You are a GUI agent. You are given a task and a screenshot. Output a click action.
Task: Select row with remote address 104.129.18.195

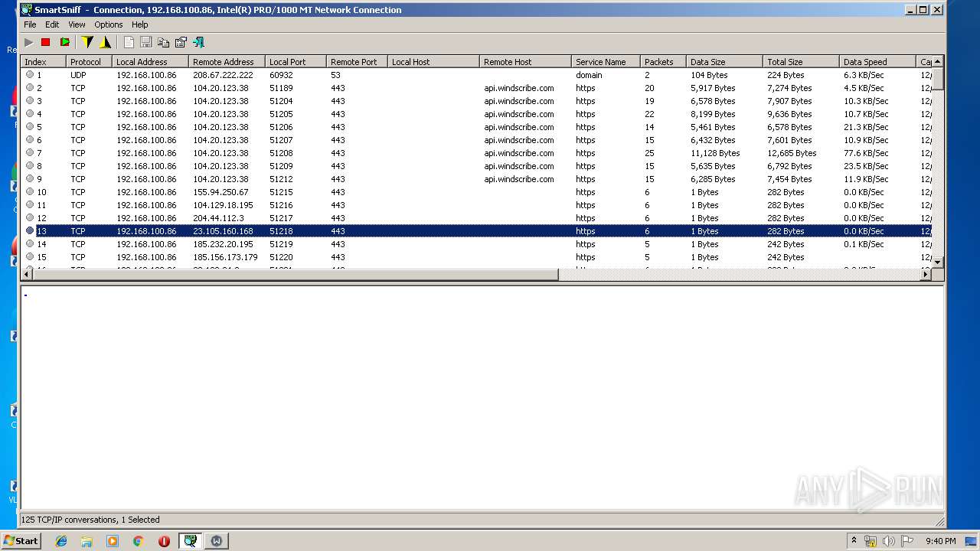click(475, 205)
